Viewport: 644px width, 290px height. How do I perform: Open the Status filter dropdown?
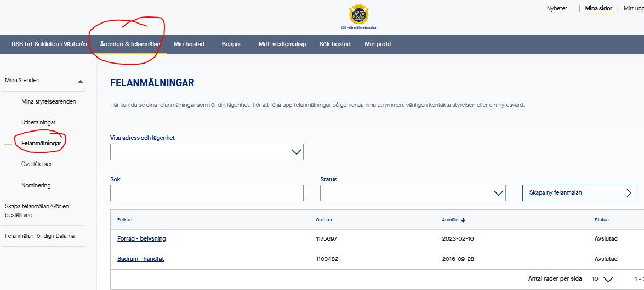pos(412,193)
